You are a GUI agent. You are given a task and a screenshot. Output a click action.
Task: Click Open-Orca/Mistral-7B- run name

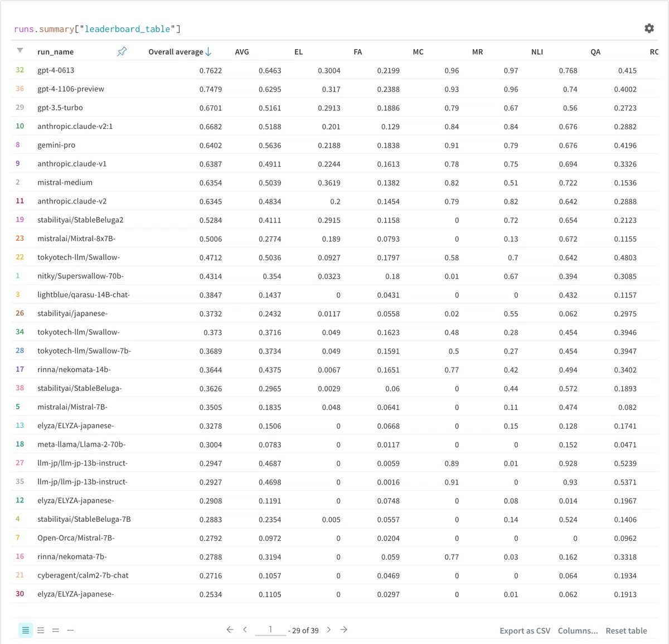point(76,538)
